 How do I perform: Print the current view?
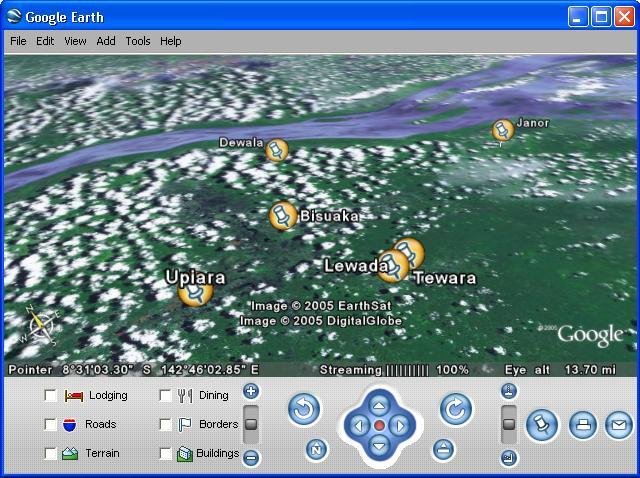pyautogui.click(x=583, y=425)
